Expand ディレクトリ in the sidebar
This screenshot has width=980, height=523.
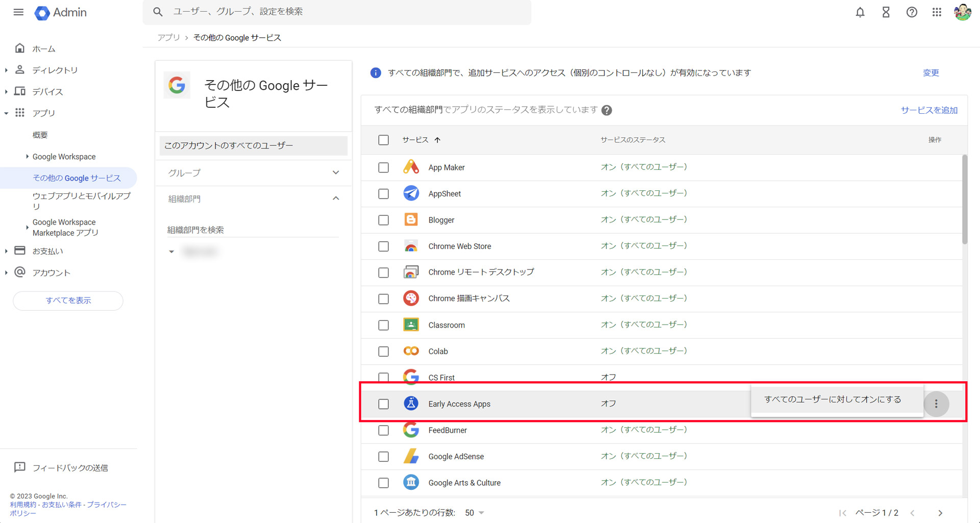(x=6, y=70)
